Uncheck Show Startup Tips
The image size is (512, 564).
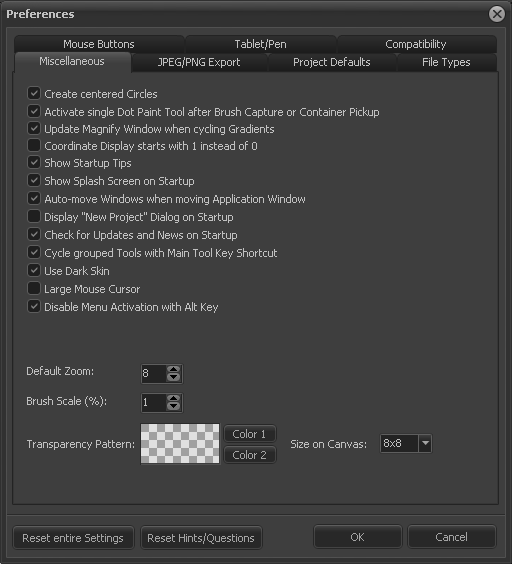coord(34,162)
